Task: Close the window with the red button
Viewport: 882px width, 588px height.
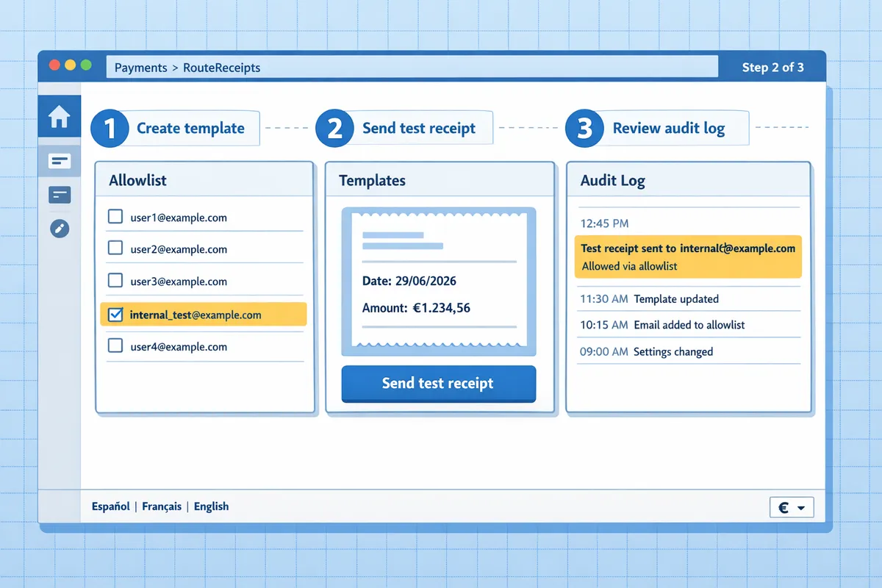Action: 54,65
